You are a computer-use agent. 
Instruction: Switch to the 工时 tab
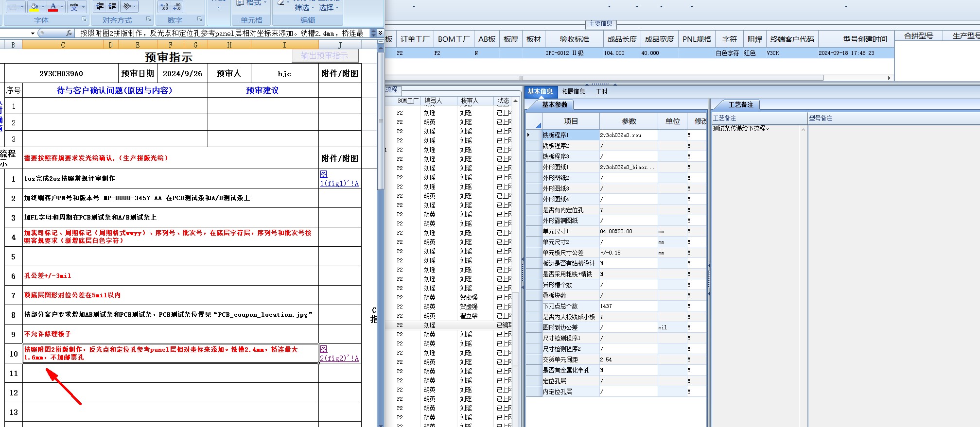(601, 91)
